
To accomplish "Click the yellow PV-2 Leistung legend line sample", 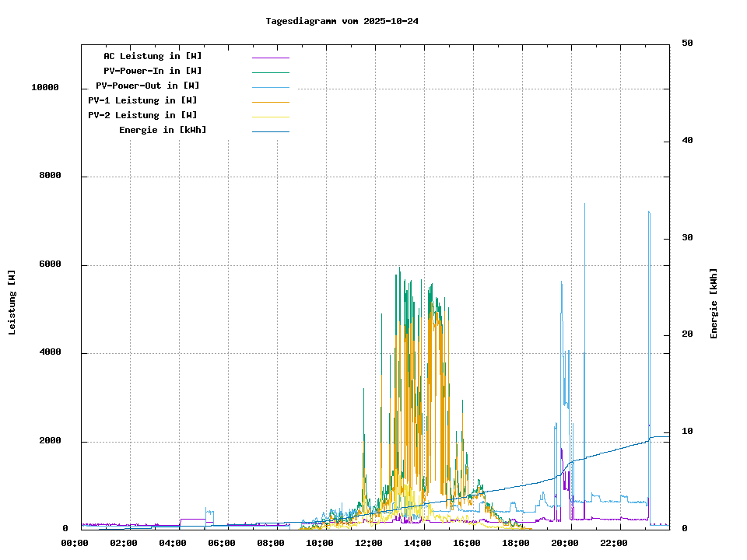I will (270, 117).
